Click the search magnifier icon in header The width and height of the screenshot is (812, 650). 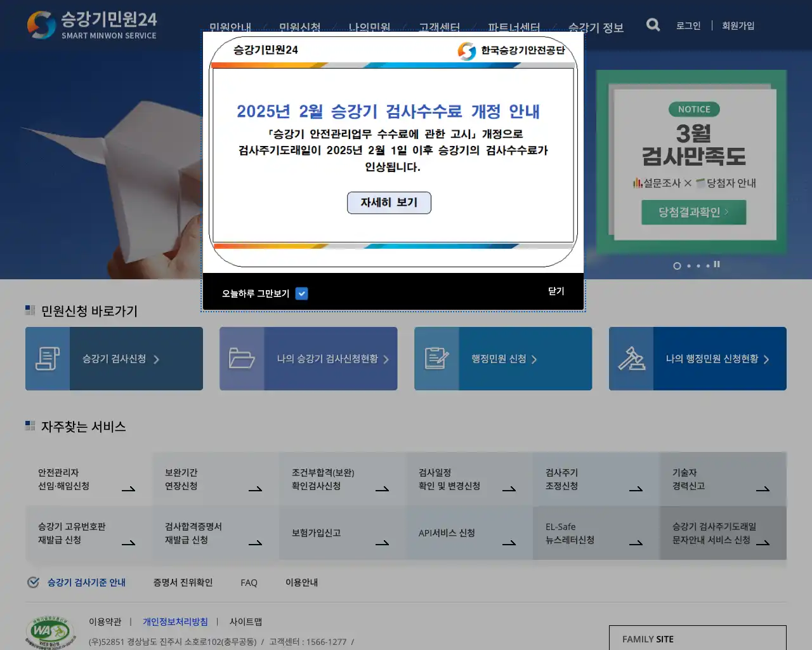653,25
